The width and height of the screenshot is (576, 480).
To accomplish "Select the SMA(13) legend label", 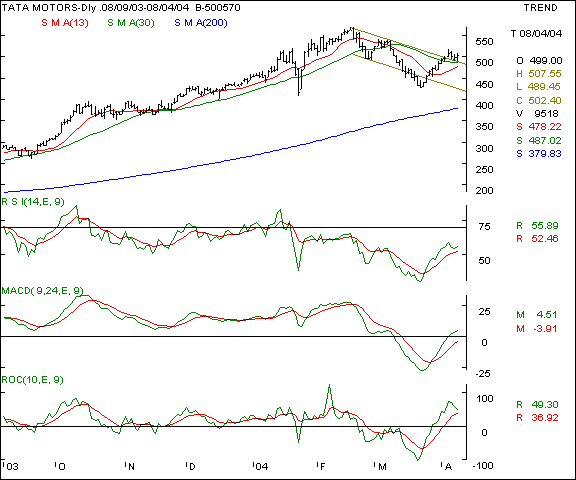I will 65,23.
